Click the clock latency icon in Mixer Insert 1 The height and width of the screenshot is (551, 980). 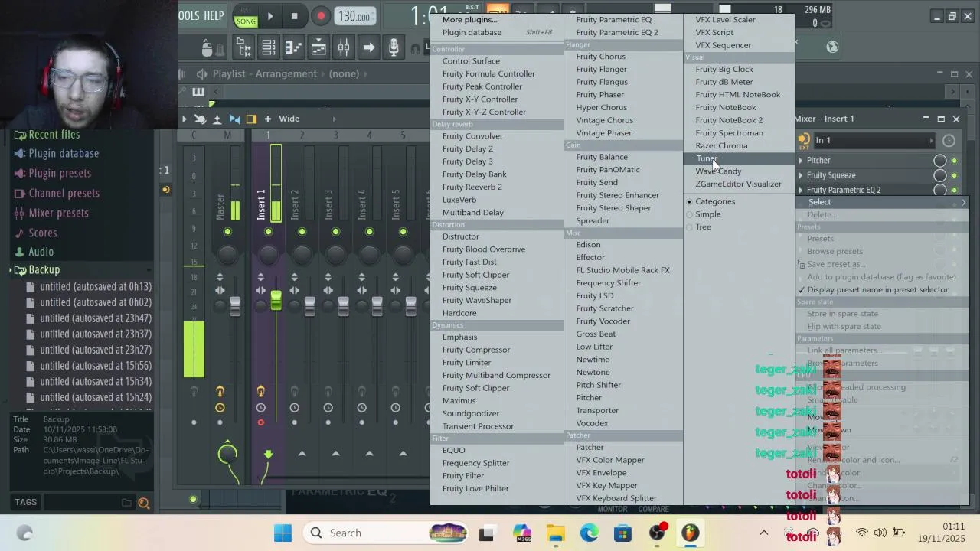(949, 141)
